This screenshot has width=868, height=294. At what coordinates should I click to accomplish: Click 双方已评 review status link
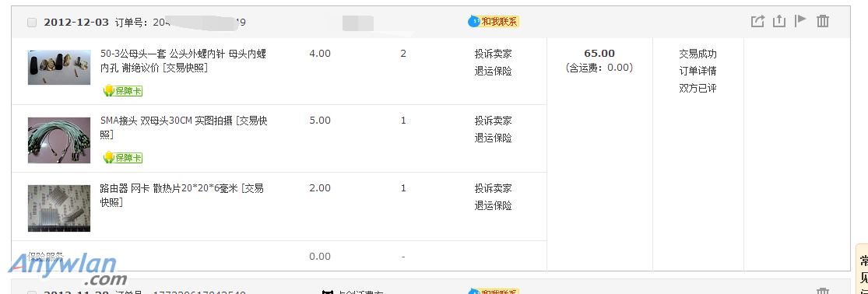698,89
